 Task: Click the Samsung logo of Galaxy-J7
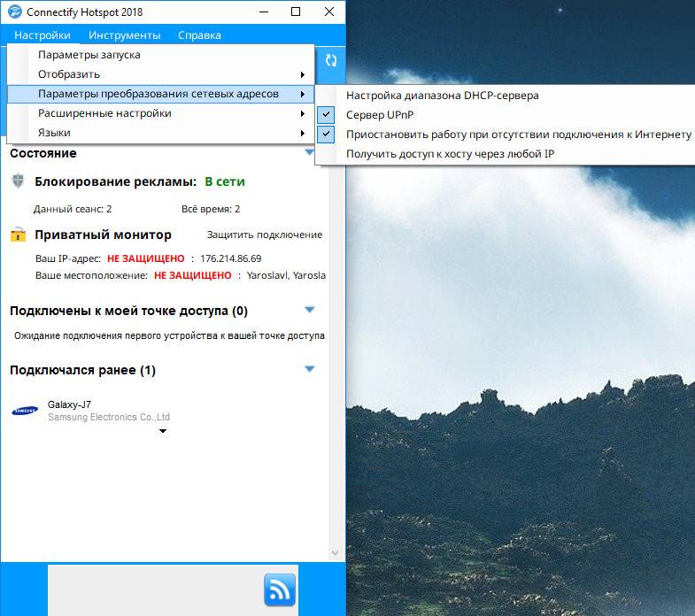point(25,411)
